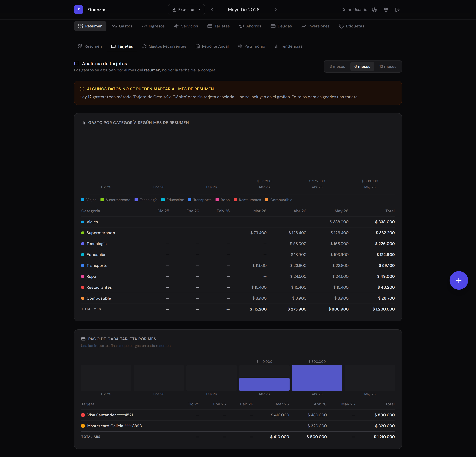Toggle Viajes in the chart legend
The image size is (476, 457).
coord(89,200)
